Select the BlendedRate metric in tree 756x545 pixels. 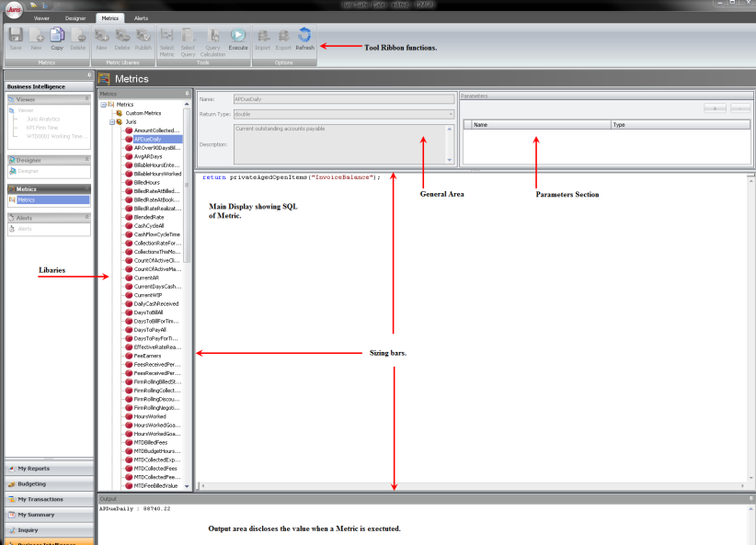pos(151,217)
